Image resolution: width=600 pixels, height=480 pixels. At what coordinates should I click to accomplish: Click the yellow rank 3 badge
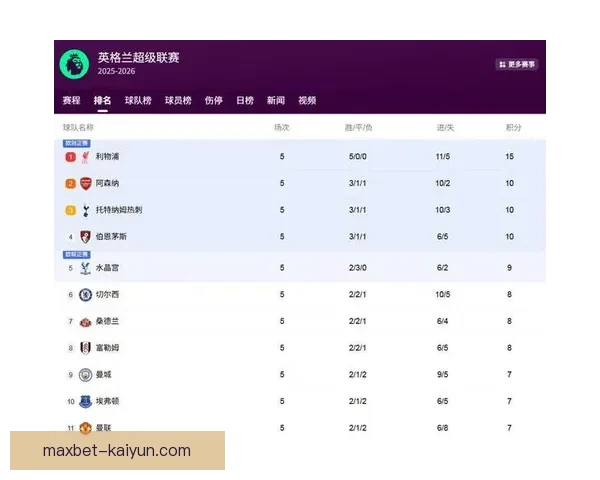click(70, 210)
